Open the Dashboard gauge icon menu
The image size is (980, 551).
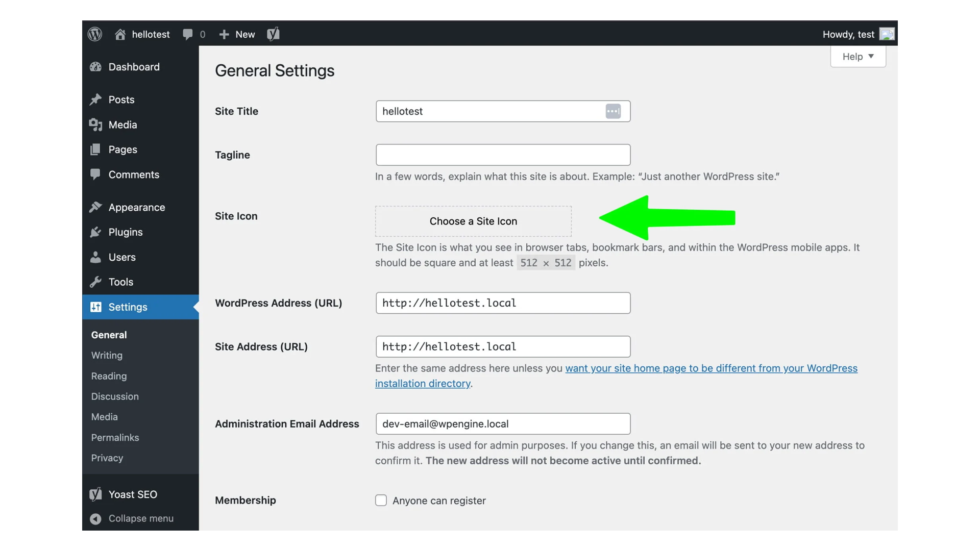click(95, 67)
